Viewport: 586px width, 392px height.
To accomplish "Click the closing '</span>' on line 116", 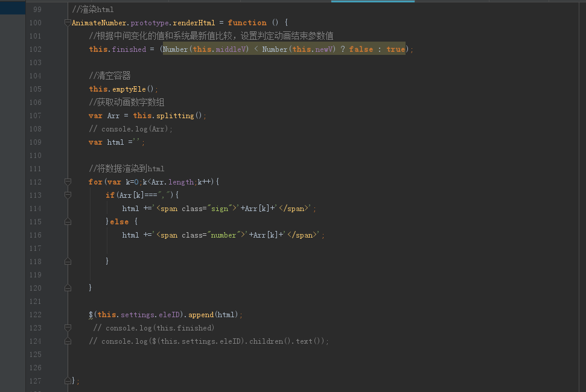I will 302,235.
